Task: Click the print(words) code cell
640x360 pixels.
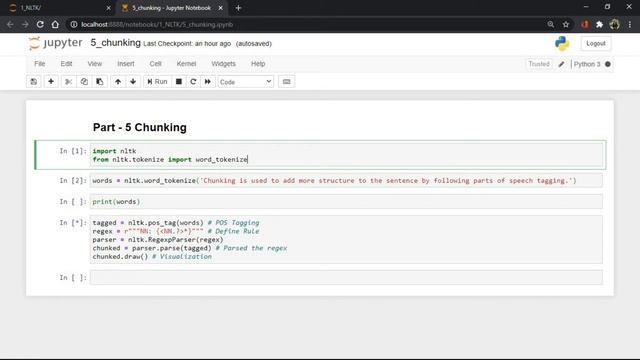Action: 346,202
